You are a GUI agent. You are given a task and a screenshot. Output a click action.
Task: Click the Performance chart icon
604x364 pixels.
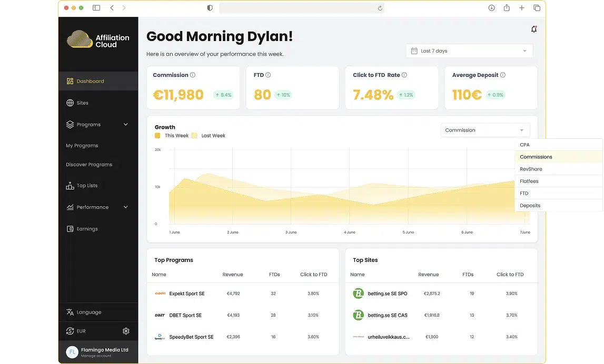(70, 207)
